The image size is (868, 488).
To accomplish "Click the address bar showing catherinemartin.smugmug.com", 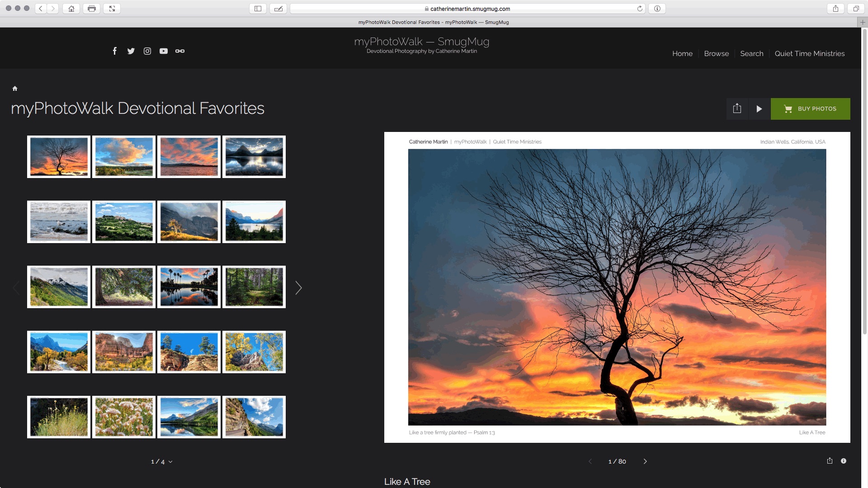I will point(467,9).
